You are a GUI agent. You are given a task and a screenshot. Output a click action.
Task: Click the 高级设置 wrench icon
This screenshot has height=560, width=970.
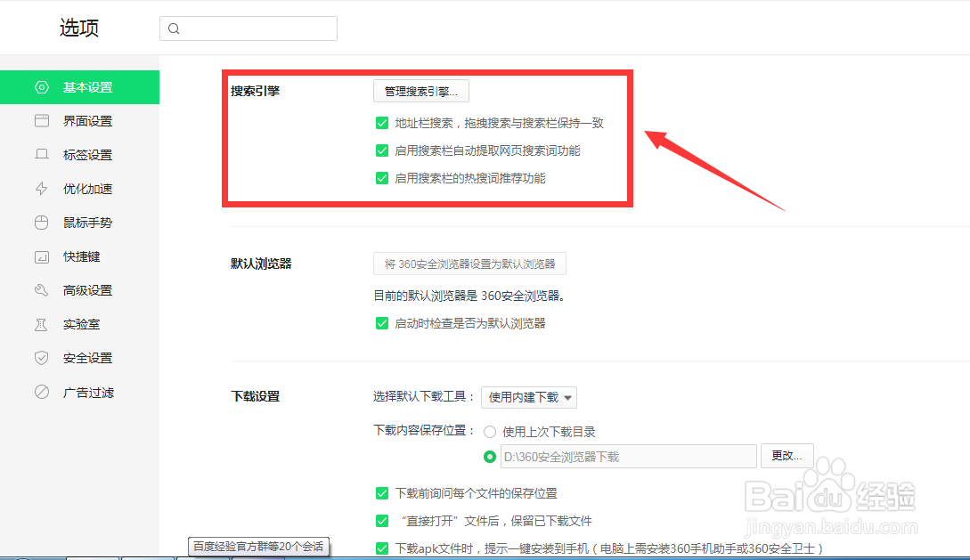coord(42,290)
